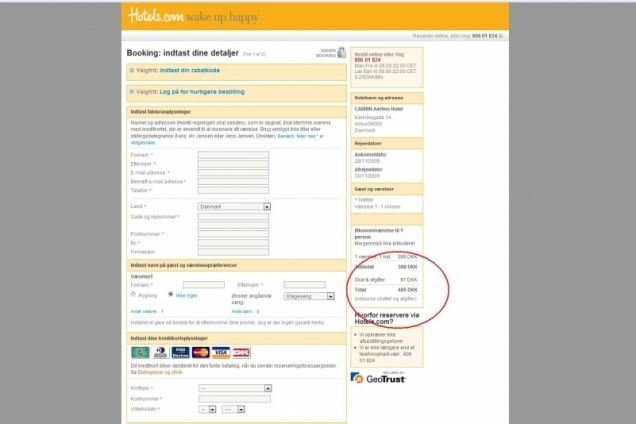Click the Fornavn field in billing details
Viewport: 636px width, 424px height.
233,155
